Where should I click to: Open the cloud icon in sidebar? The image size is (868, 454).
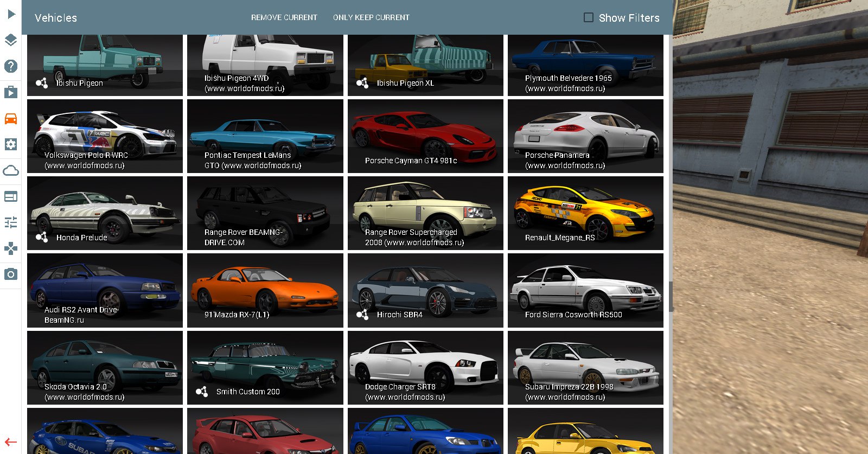click(x=11, y=170)
